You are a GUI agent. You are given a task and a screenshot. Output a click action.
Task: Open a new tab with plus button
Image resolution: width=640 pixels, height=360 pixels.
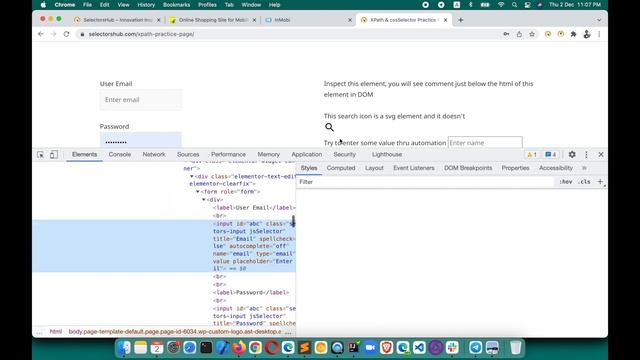click(x=460, y=20)
